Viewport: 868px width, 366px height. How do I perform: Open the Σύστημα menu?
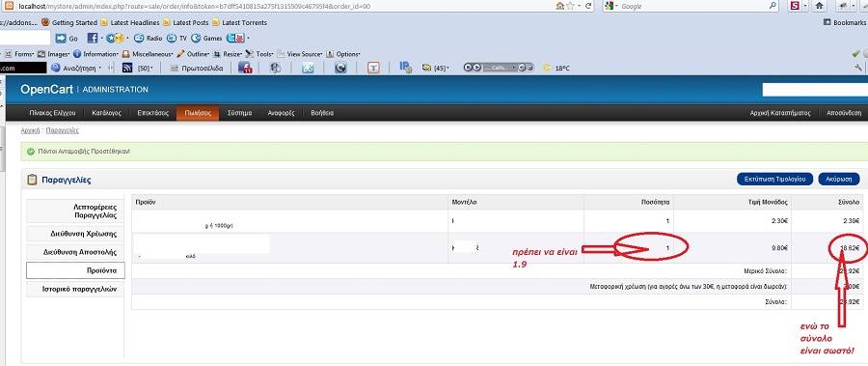point(240,113)
